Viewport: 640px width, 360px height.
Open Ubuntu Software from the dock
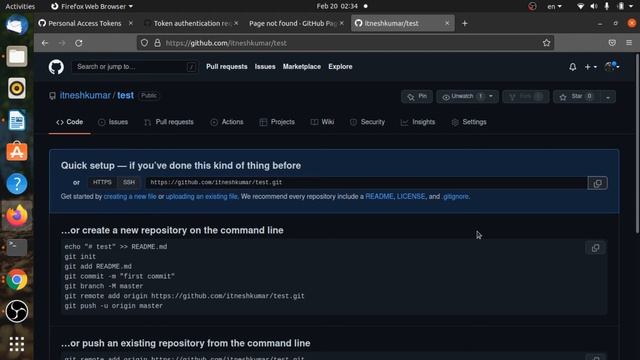click(17, 152)
